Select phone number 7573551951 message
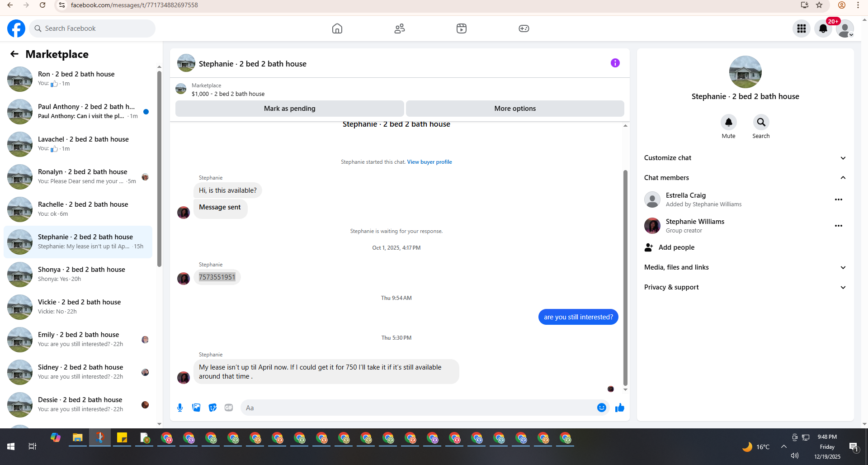This screenshot has width=868, height=465. click(x=217, y=277)
